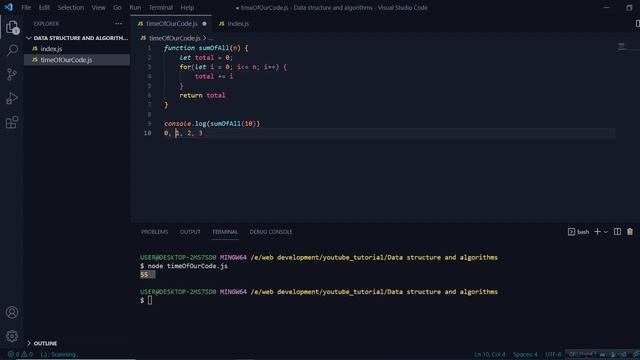Click 'node timeOfOurCode.js' command in terminal
Viewport: 640px width, 360px height.
[187, 266]
